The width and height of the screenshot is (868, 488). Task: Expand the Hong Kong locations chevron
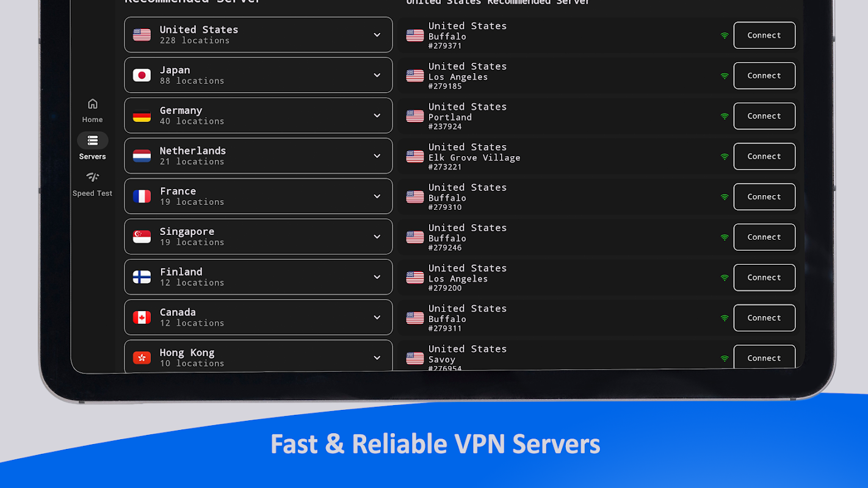(x=377, y=357)
